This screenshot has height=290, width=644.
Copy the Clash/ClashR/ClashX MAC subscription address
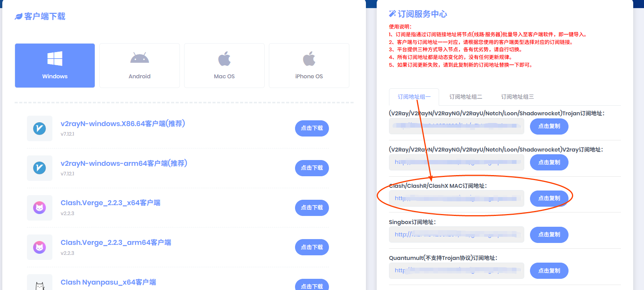[x=549, y=198]
